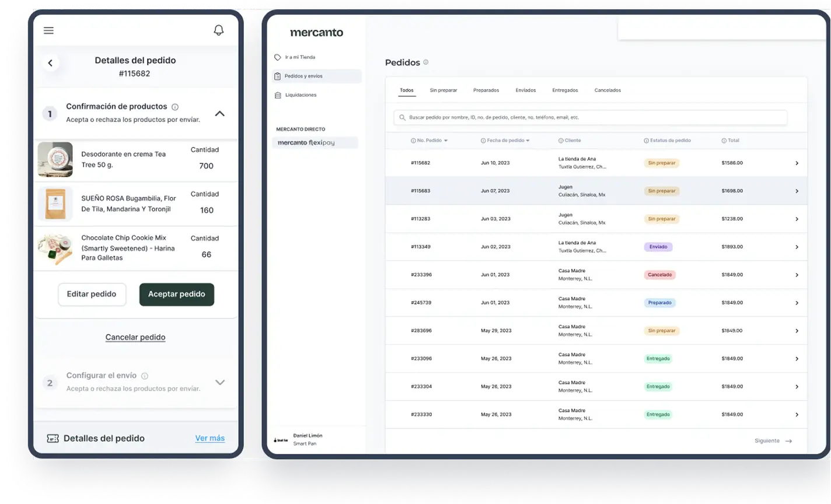Viewport: 831px width, 504px height.
Task: Sort by Fecha de pedido column
Action: 505,141
